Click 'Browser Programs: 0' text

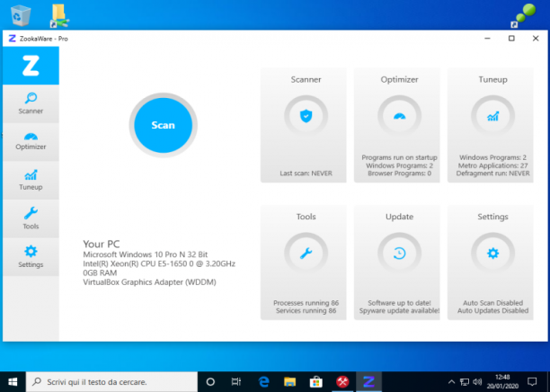399,174
